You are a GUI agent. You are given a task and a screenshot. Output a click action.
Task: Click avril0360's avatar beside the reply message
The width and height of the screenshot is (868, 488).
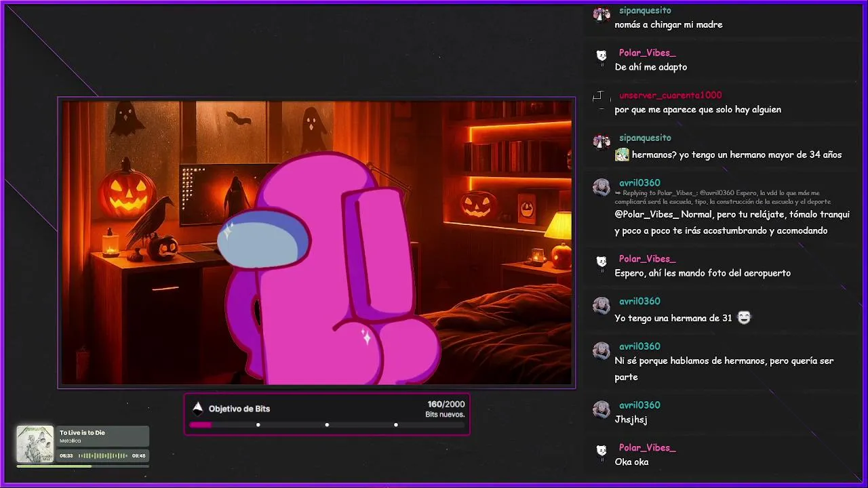click(x=601, y=186)
